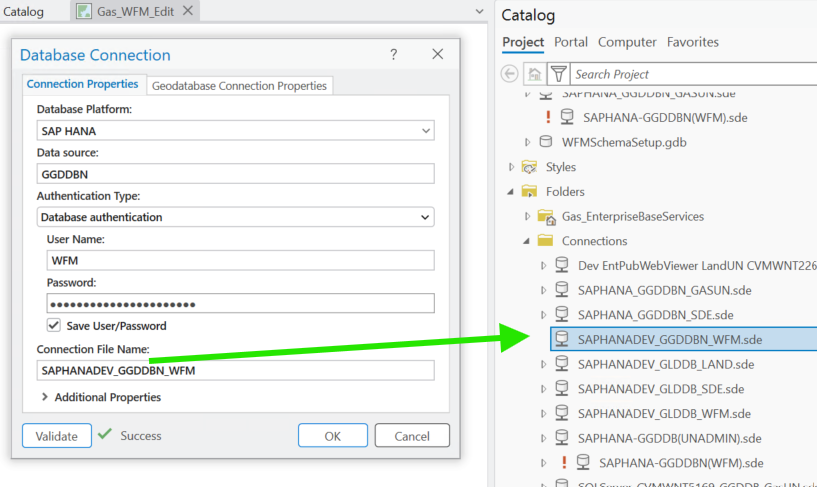Activate the Gas_WFM_Edit view tab
817x487 pixels.
click(135, 11)
